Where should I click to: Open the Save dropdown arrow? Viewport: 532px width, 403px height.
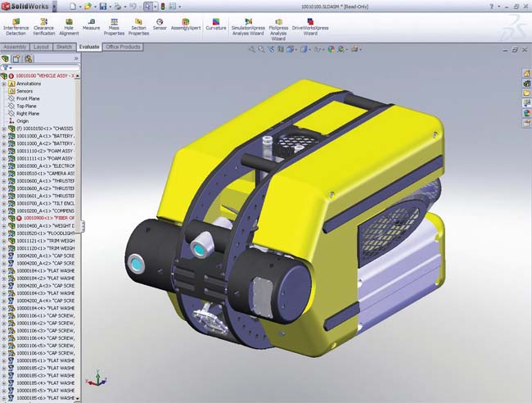pos(110,7)
